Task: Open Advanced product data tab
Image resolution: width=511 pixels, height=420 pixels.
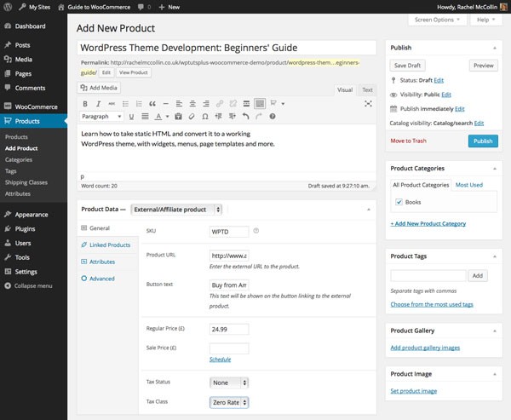Action: pos(108,279)
